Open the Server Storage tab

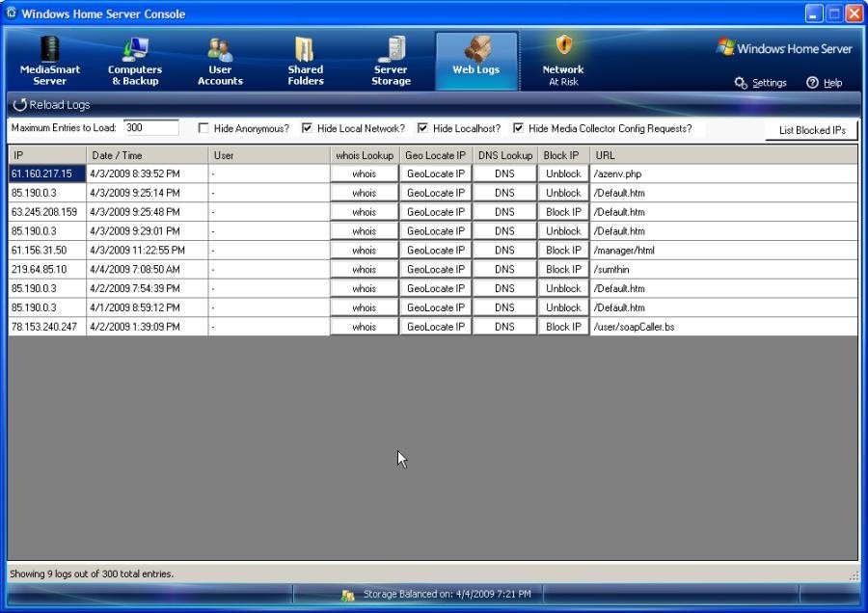pyautogui.click(x=391, y=61)
